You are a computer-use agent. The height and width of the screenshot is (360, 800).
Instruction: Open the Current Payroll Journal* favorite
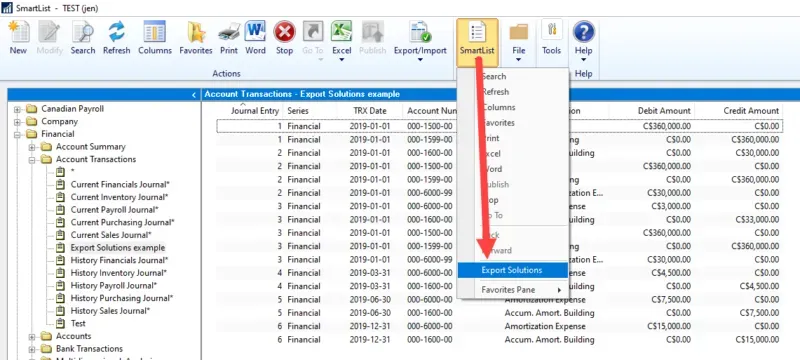point(114,210)
